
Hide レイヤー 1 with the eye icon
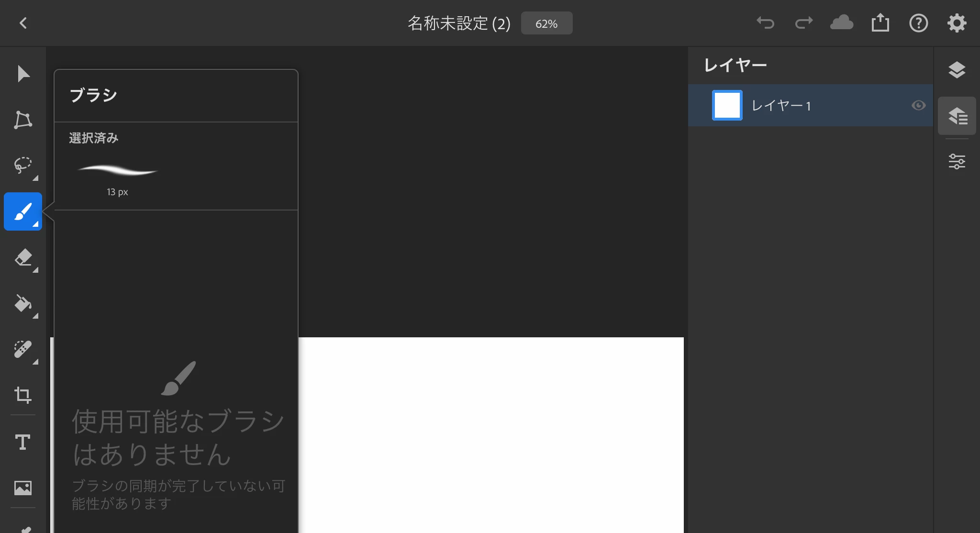(918, 105)
